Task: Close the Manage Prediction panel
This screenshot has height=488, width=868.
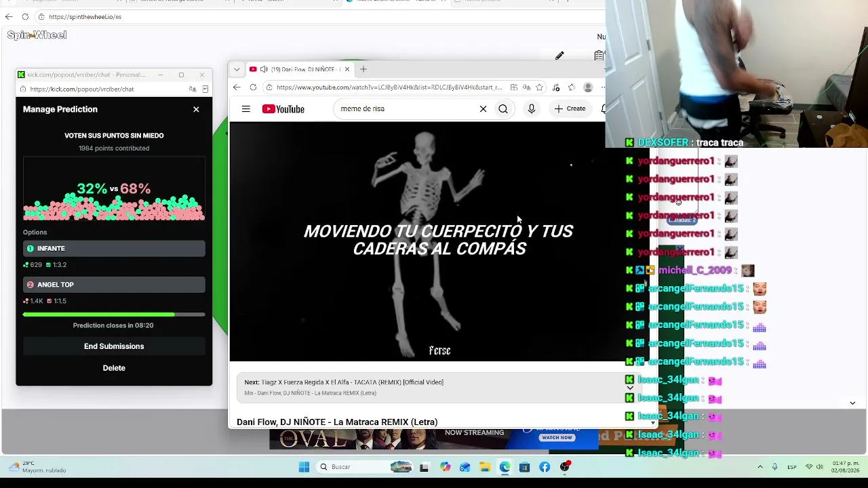Action: tap(196, 109)
